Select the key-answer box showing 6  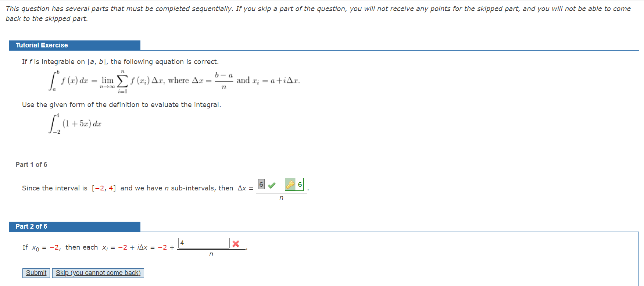tap(294, 184)
